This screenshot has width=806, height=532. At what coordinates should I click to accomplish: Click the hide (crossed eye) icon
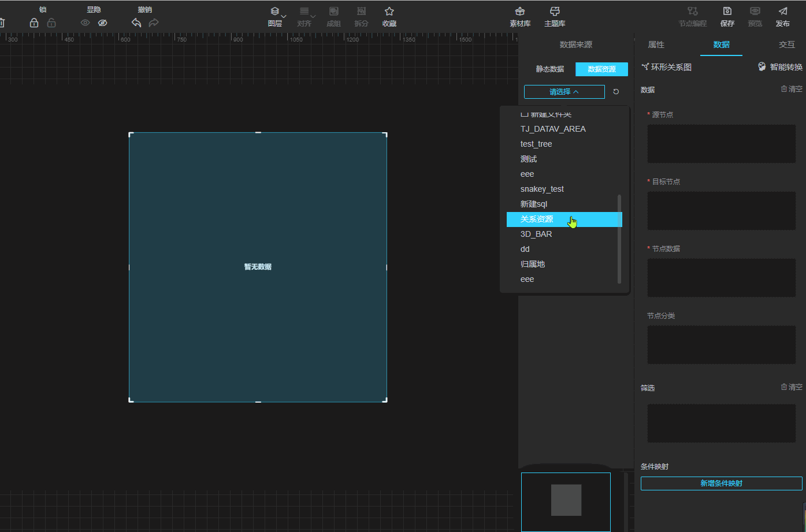[x=103, y=23]
